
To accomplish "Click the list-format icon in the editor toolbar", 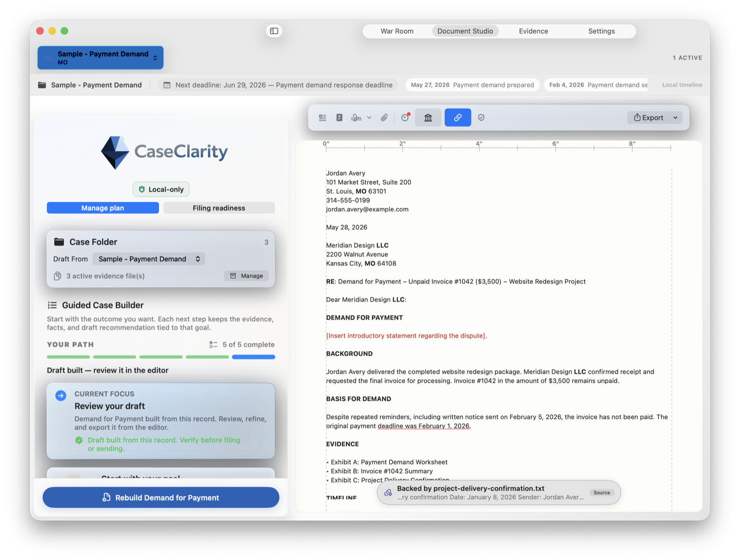I will 322,118.
